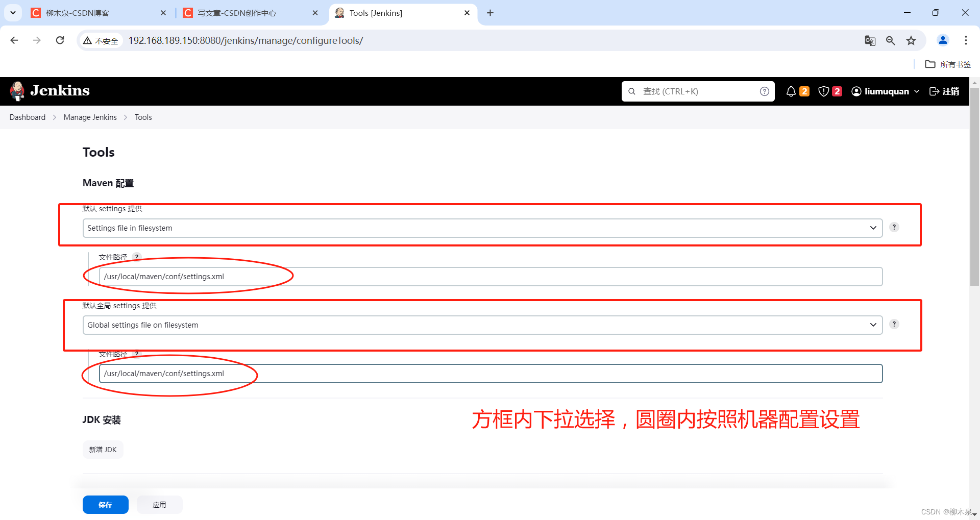Click the 默认全局 settings 提供 label
This screenshot has width=980, height=520.
pyautogui.click(x=119, y=306)
